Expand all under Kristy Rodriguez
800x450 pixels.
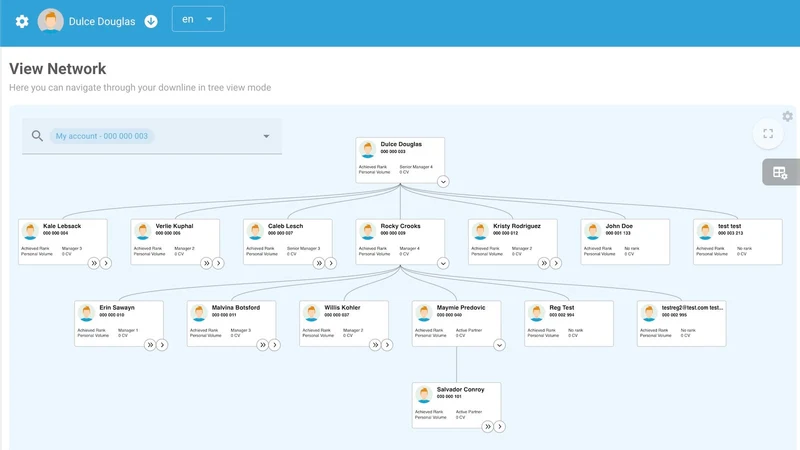544,263
